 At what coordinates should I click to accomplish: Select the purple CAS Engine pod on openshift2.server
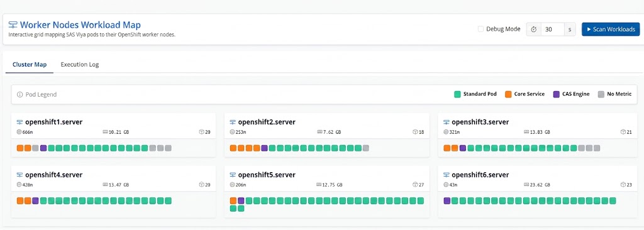pyautogui.click(x=265, y=148)
